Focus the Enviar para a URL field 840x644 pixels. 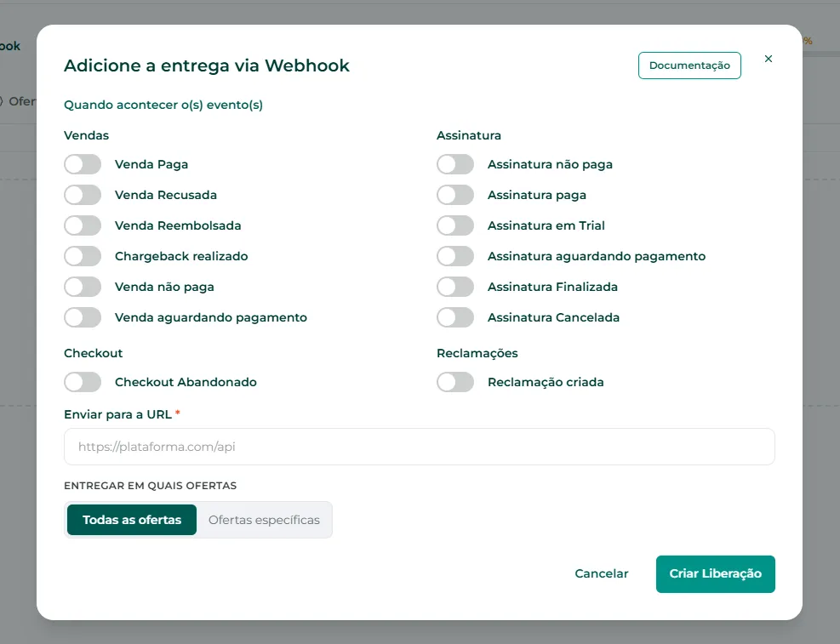(x=420, y=447)
